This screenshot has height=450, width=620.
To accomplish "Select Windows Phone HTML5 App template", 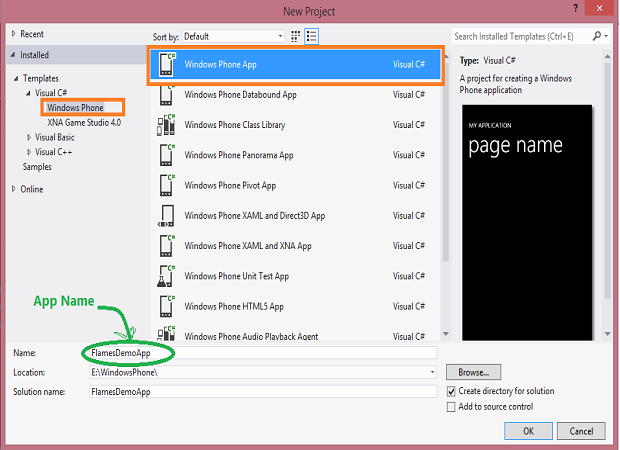I will coord(295,306).
